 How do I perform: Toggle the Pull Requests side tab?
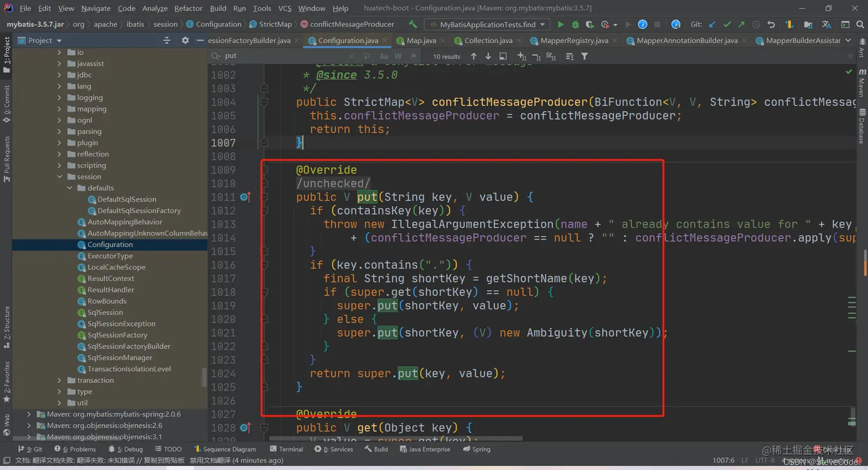(x=6, y=159)
